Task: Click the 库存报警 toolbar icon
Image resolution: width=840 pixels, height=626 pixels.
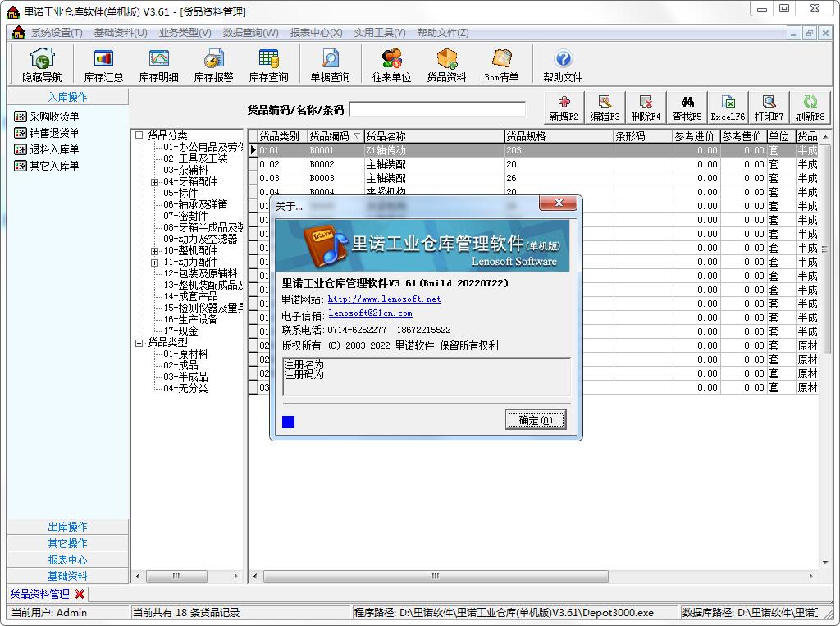Action: (x=214, y=66)
